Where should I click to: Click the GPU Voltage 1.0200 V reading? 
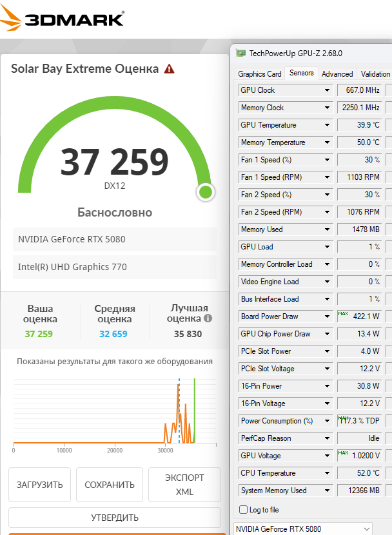359,456
